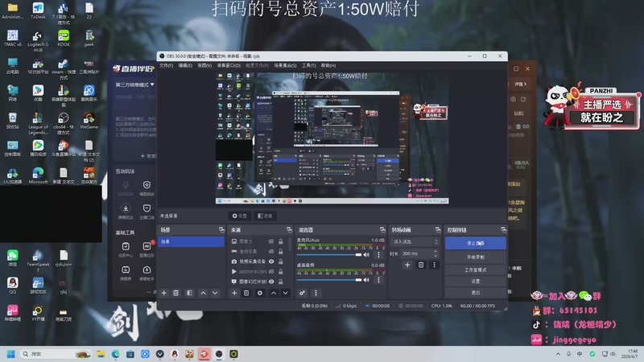Adjust the transition duration 300 ms stepper
This screenshot has height=362, width=644.
436,253
